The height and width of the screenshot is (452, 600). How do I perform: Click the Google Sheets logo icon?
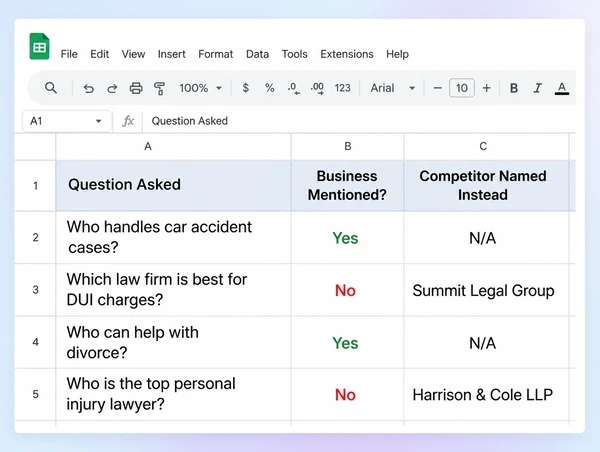point(39,46)
